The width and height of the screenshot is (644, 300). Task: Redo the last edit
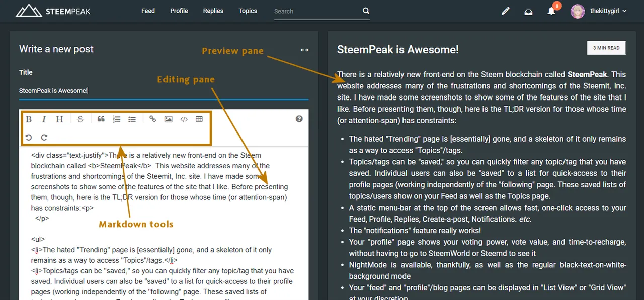44,137
